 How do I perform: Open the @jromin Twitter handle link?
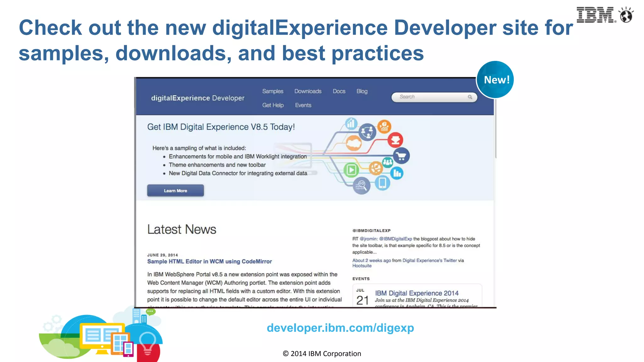[369, 239]
